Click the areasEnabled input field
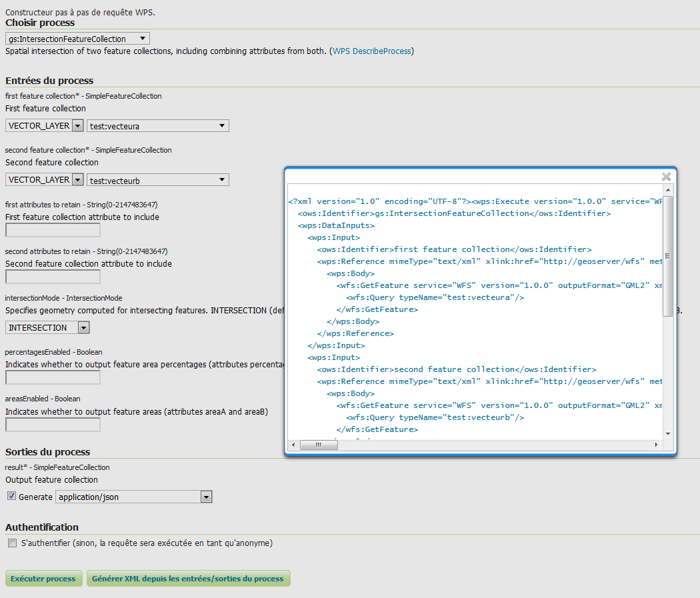 [x=53, y=425]
